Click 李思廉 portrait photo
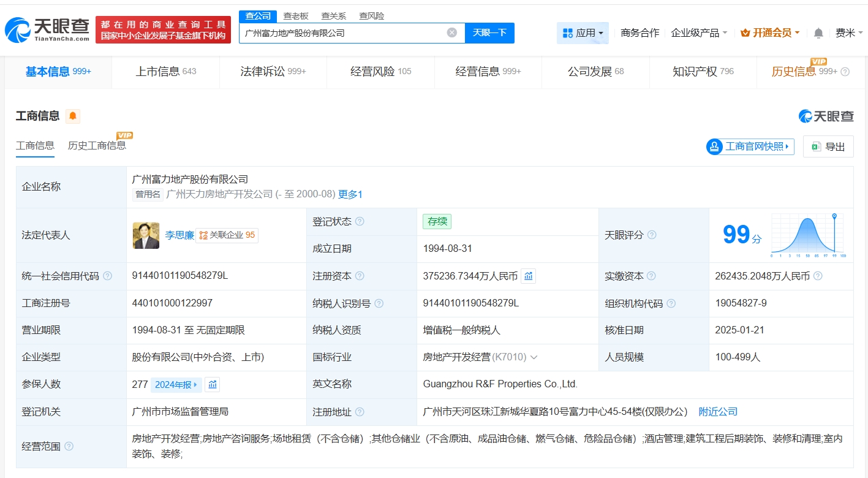868x478 pixels. tap(146, 235)
